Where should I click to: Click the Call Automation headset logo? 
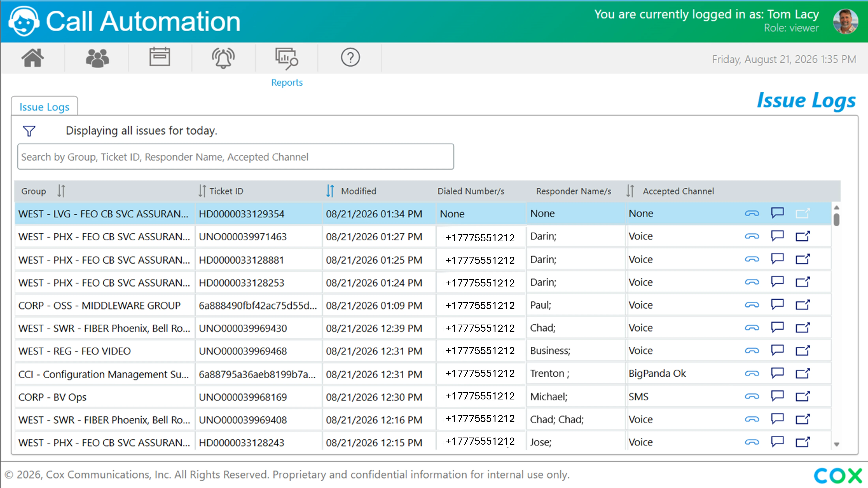coord(24,21)
